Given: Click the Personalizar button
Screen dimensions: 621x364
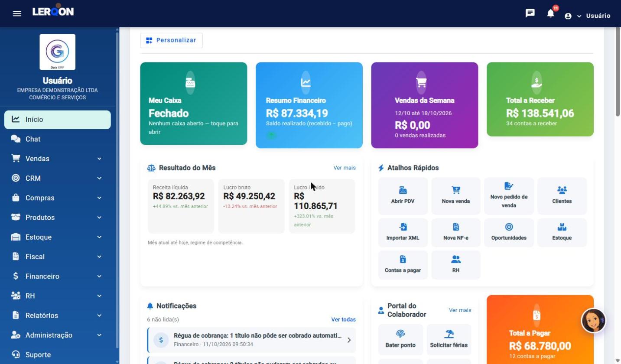Looking at the screenshot, I should [171, 40].
